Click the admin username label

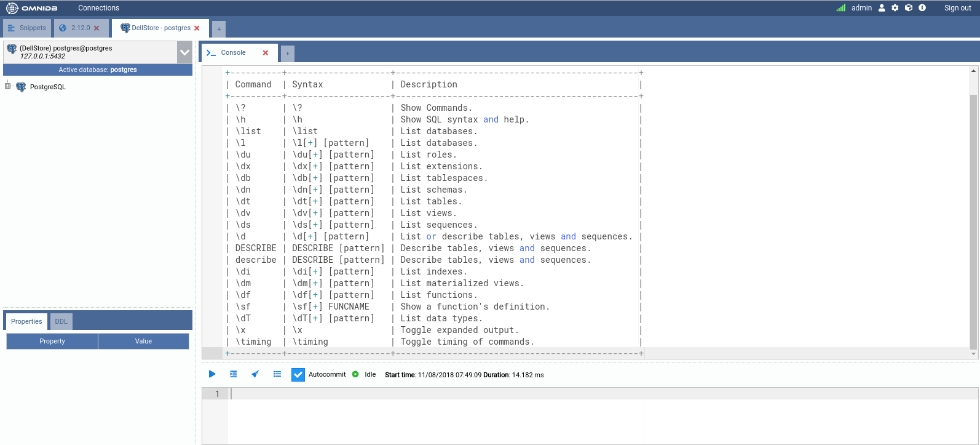pos(861,8)
